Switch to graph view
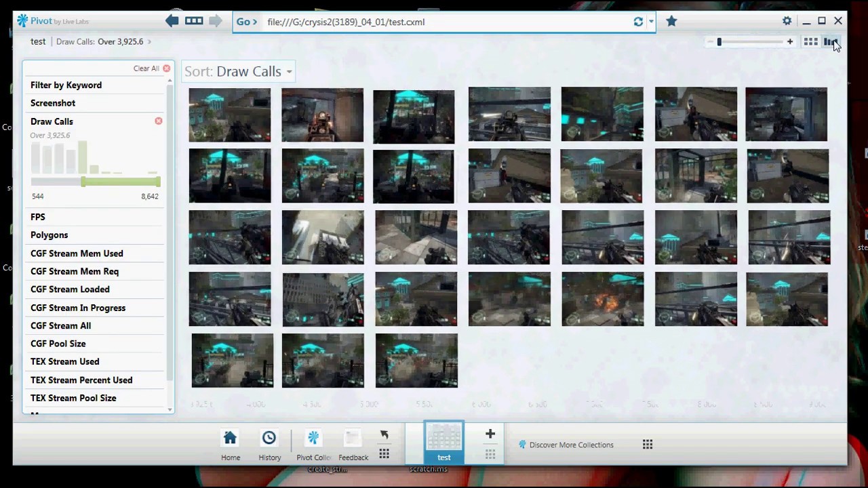The image size is (868, 488). [x=831, y=42]
